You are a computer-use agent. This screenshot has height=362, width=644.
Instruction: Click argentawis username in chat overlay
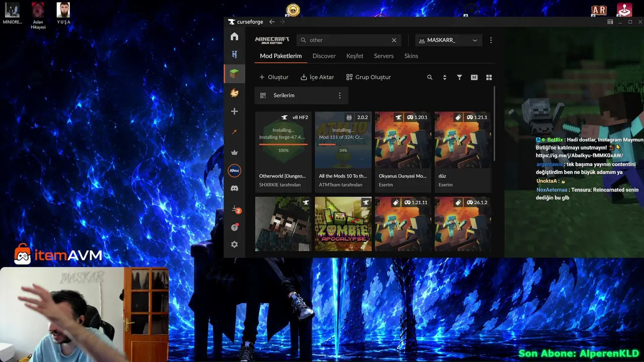click(x=549, y=164)
